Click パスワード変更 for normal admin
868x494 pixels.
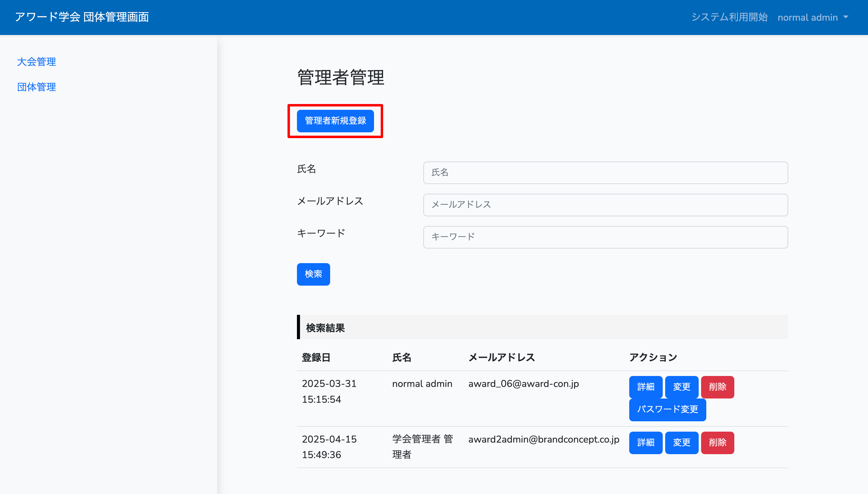pos(667,409)
